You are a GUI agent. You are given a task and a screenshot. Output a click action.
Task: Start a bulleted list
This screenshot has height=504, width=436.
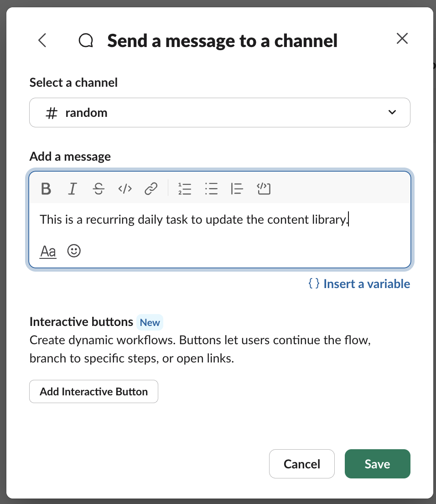coord(211,189)
